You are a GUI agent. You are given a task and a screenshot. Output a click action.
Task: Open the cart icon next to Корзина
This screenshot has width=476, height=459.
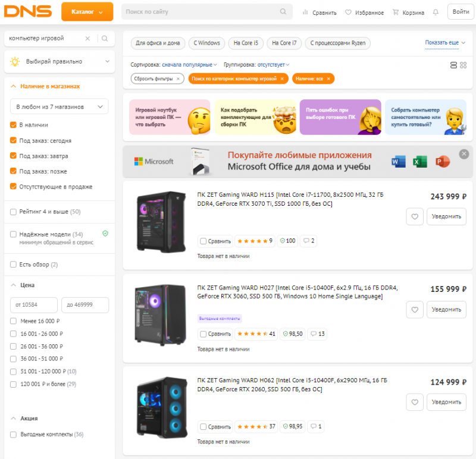pyautogui.click(x=396, y=12)
